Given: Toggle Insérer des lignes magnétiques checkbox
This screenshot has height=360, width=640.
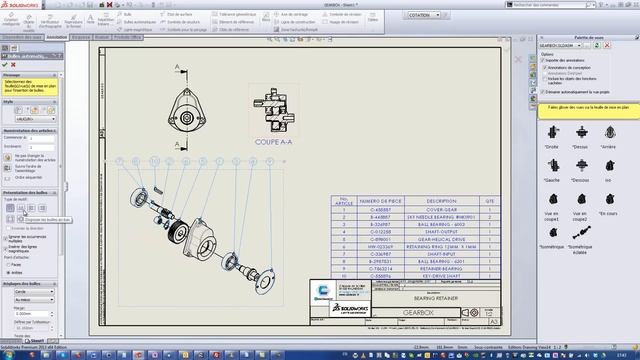Looking at the screenshot, I should pyautogui.click(x=6, y=248).
